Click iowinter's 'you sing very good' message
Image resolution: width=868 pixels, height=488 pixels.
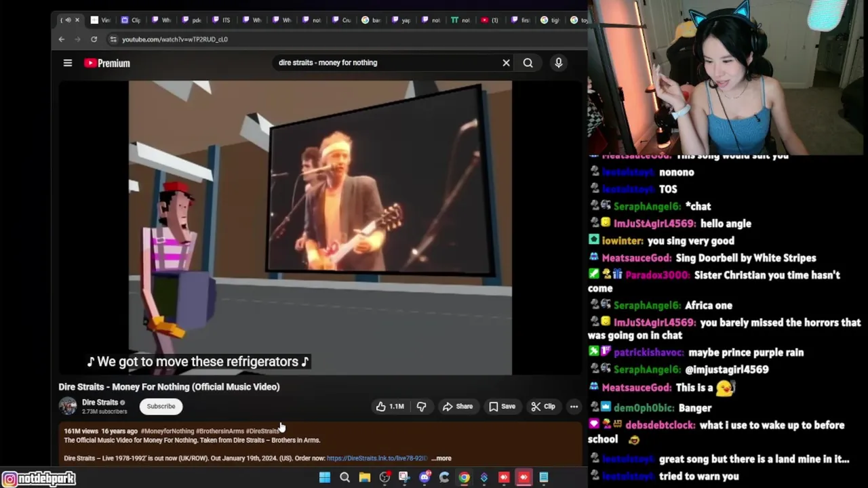pyautogui.click(x=662, y=241)
